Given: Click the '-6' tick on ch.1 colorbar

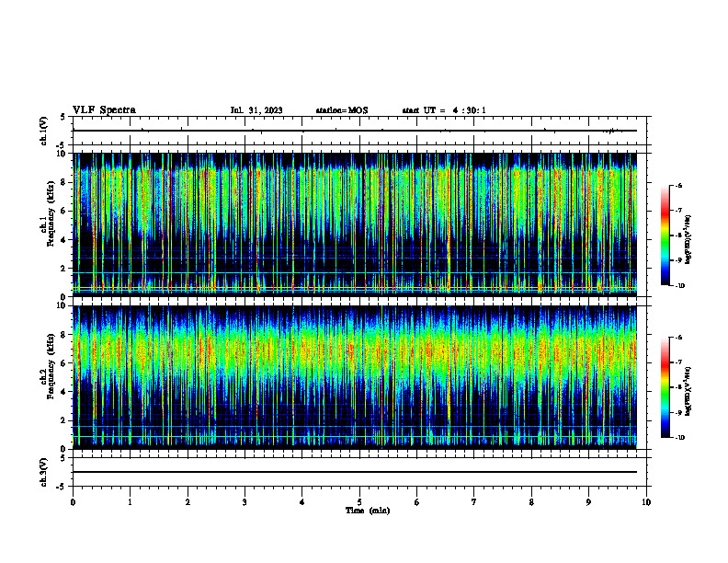Looking at the screenshot, I should click(678, 185).
